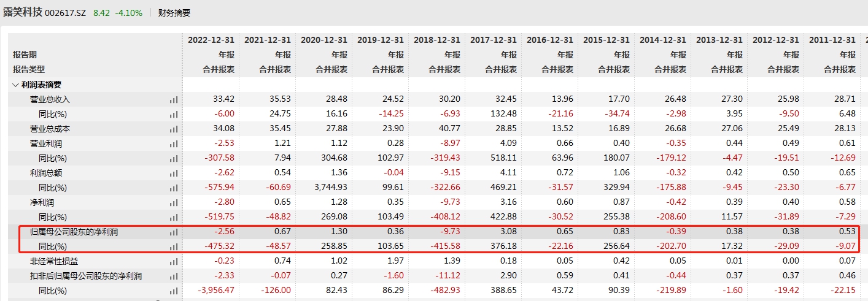
Task: Open chart icon for 营业总收入 row
Action: [174, 99]
